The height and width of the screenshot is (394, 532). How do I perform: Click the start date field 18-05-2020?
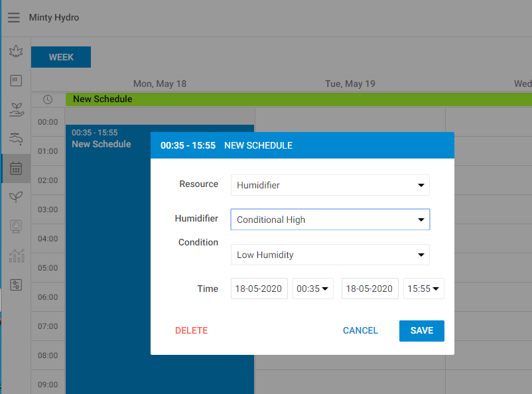(x=259, y=289)
